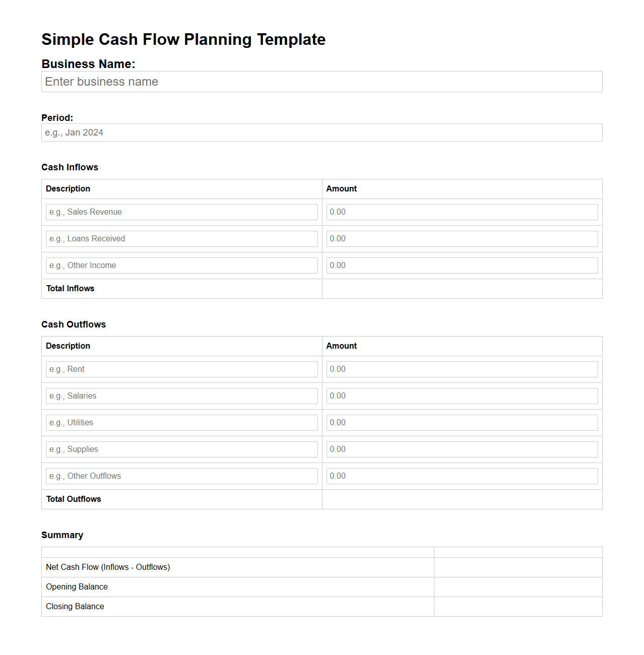
Task: Click the amount field beside Sales Revenue placeholder
Action: coord(462,212)
